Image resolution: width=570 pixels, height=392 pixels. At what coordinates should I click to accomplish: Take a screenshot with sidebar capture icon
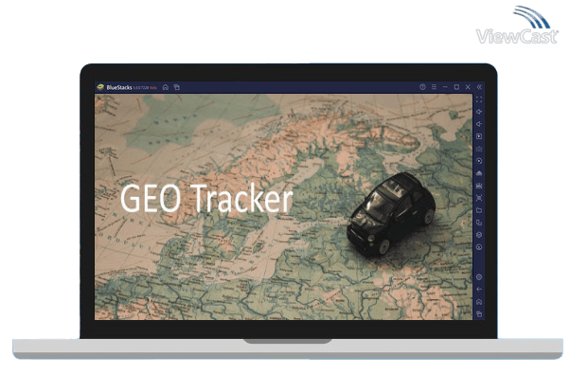479,198
